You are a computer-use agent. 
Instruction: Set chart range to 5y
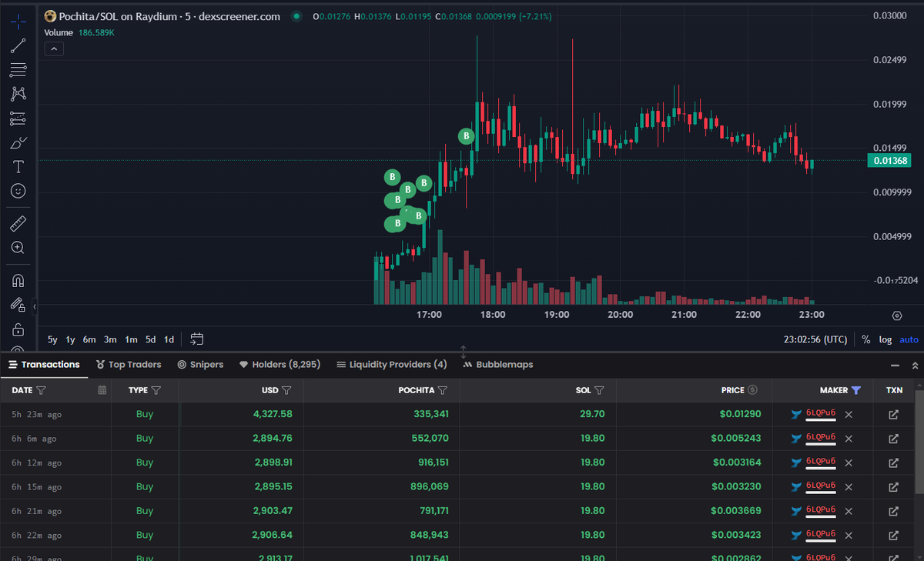click(x=52, y=339)
